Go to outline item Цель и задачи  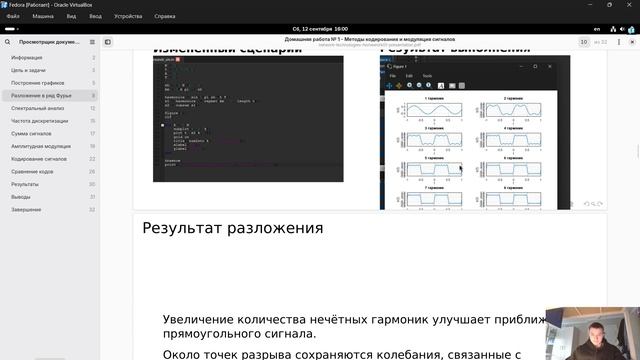(50, 70)
